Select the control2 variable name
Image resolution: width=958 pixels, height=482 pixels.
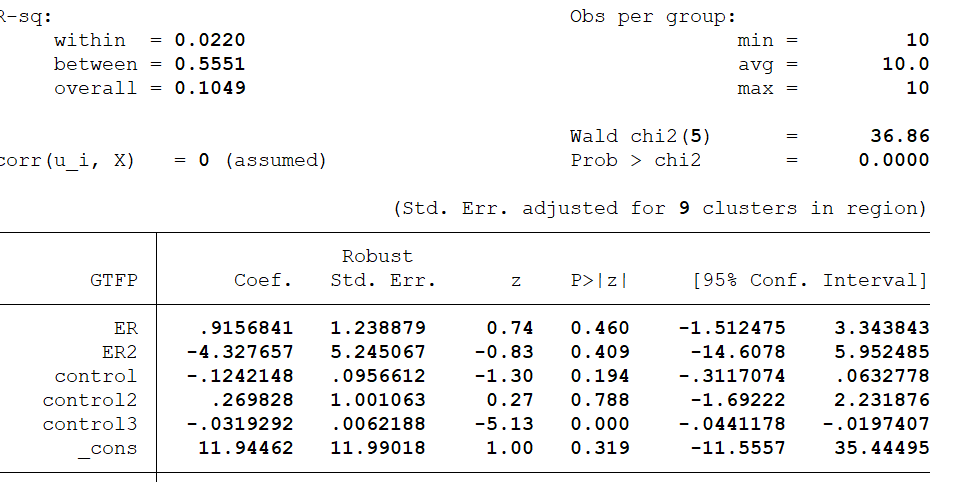pos(90,400)
